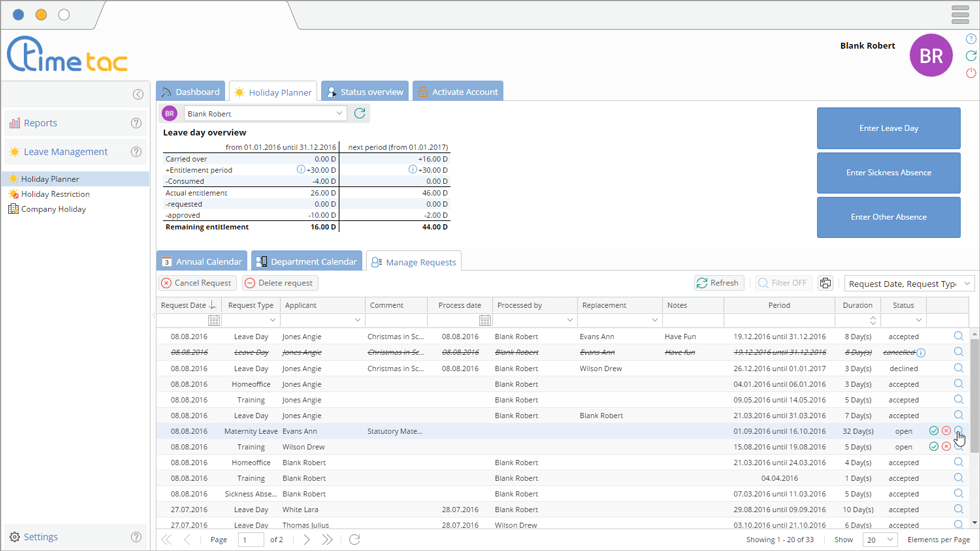This screenshot has width=980, height=551.
Task: Reject Wilson Drew's Training request
Action: click(946, 447)
